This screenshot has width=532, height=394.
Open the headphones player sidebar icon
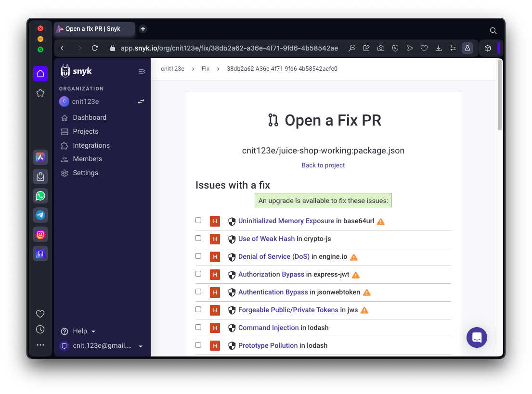[40, 254]
